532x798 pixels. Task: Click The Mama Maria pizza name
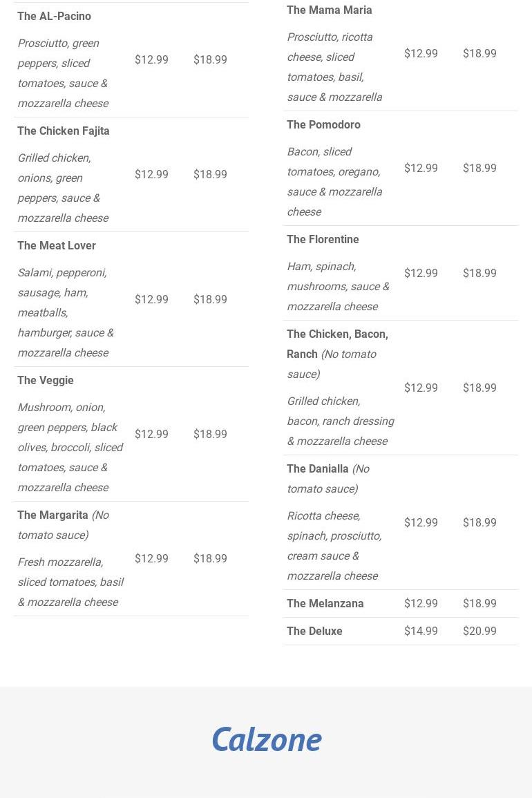tap(330, 10)
